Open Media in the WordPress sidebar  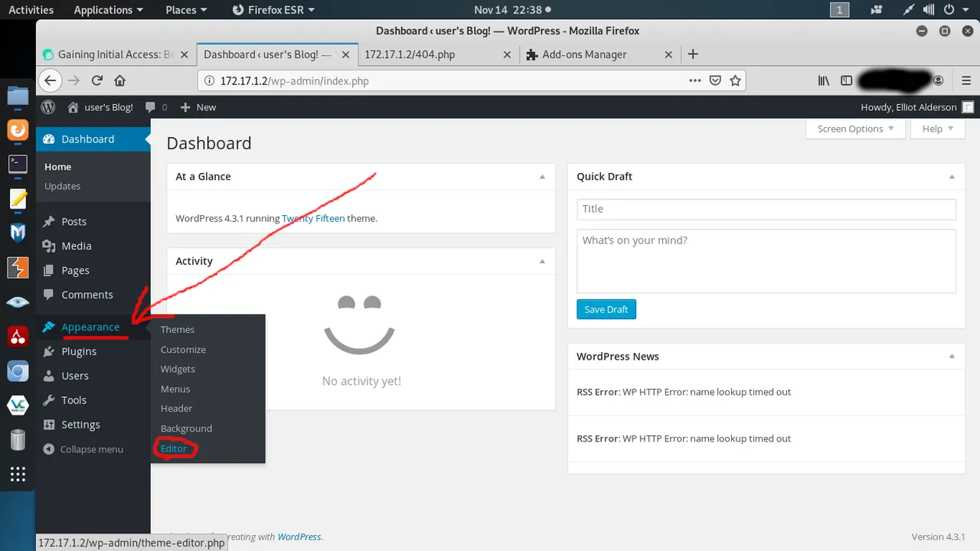click(x=76, y=246)
